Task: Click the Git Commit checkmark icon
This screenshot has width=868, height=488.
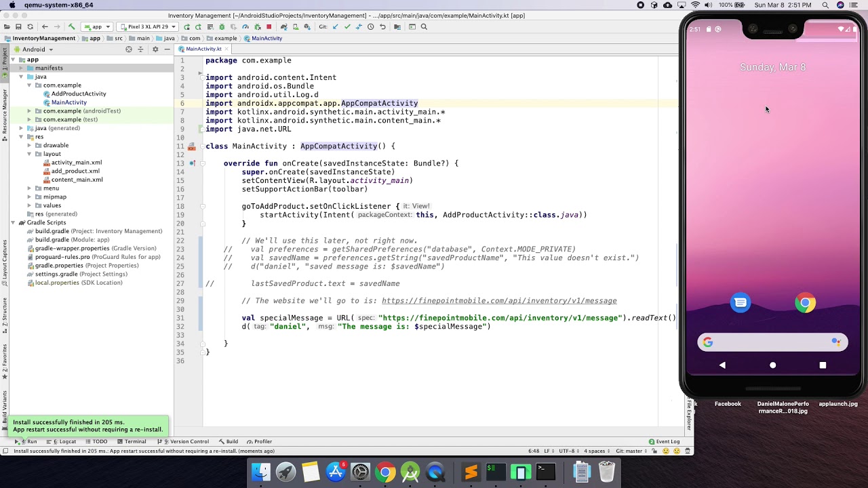Action: pyautogui.click(x=347, y=27)
